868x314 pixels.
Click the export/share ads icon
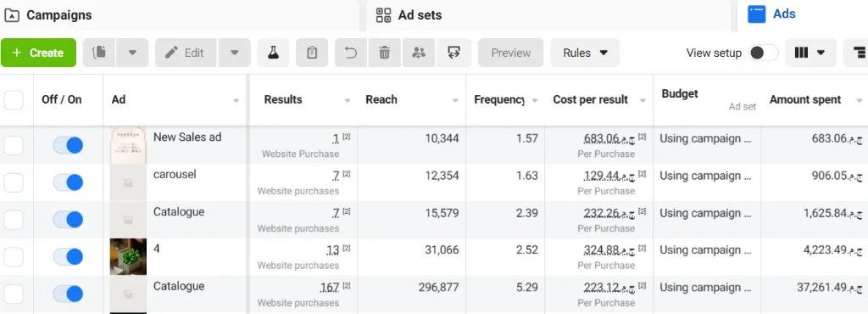(x=454, y=53)
